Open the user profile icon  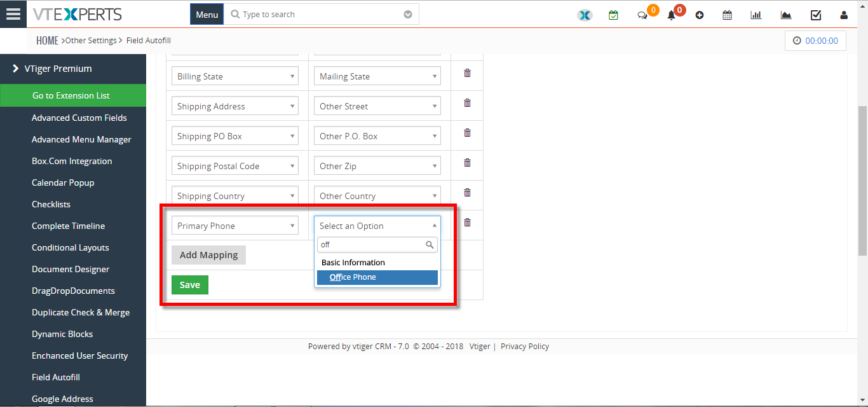pyautogui.click(x=844, y=15)
